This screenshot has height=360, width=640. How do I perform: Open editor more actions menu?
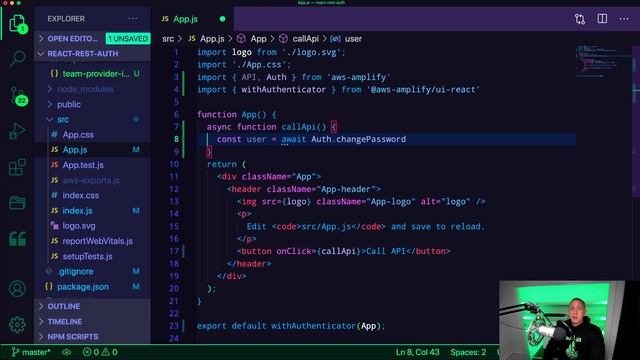[x=624, y=19]
